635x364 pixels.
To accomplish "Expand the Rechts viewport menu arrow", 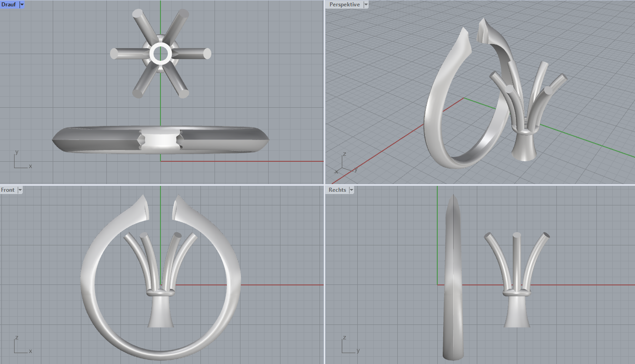I will click(351, 190).
